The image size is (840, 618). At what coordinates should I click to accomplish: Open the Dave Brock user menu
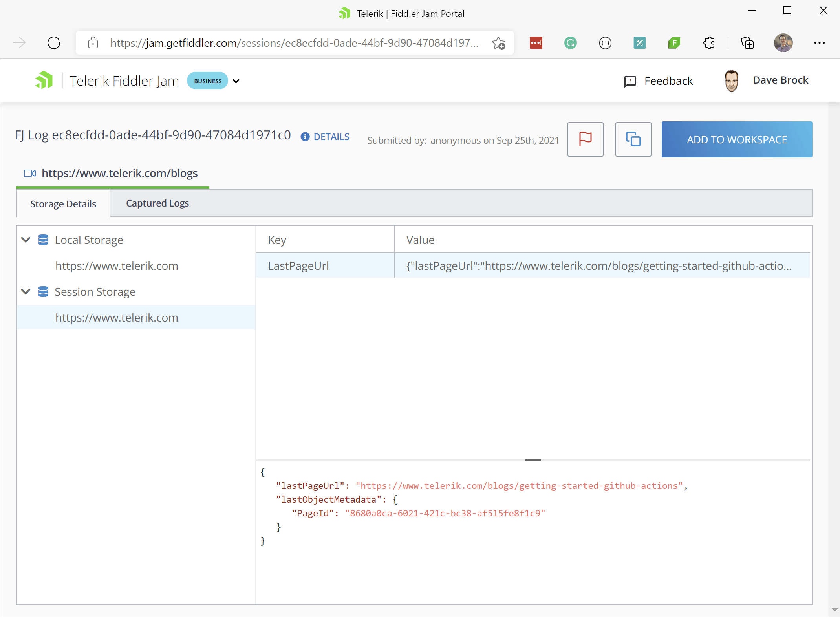[780, 80]
